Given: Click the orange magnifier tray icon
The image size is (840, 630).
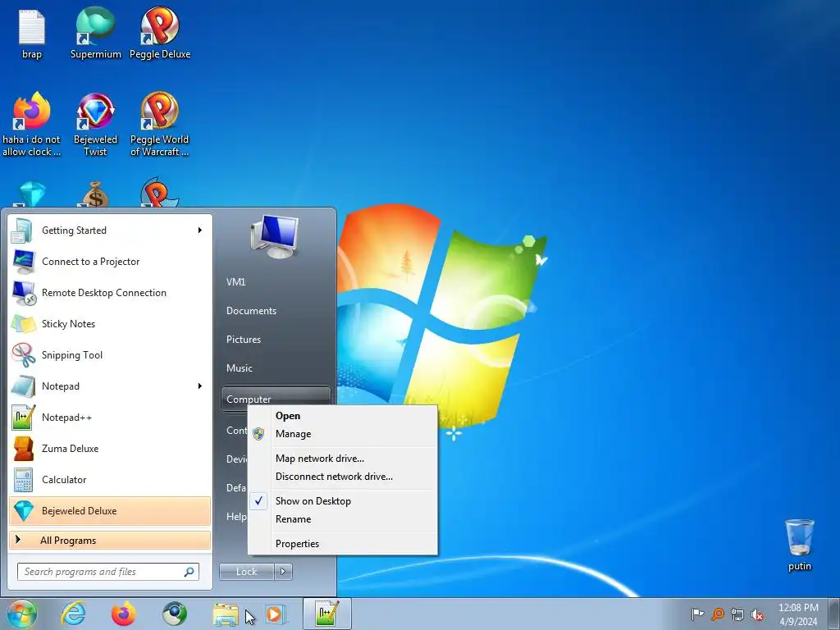Looking at the screenshot, I should pyautogui.click(x=717, y=614).
